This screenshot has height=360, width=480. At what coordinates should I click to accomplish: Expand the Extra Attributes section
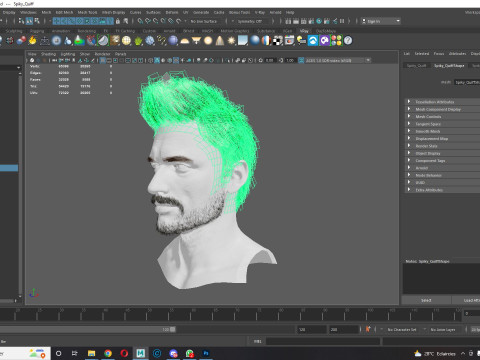pos(442,190)
